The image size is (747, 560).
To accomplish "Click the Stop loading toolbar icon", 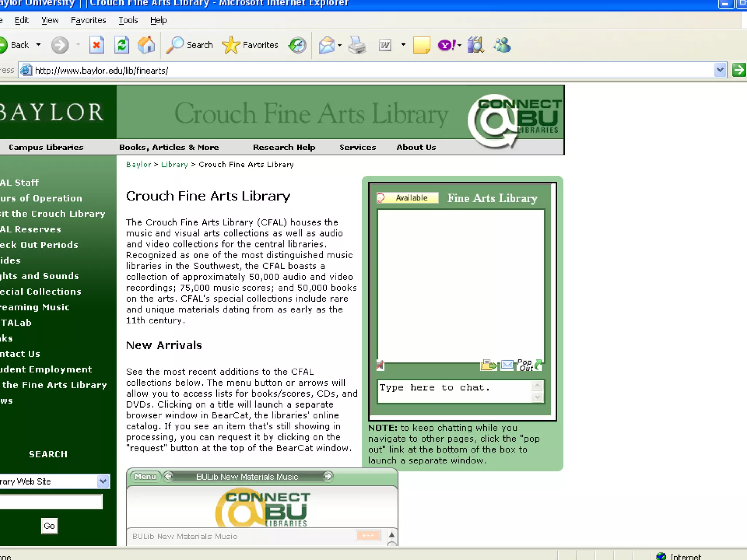I will [97, 45].
